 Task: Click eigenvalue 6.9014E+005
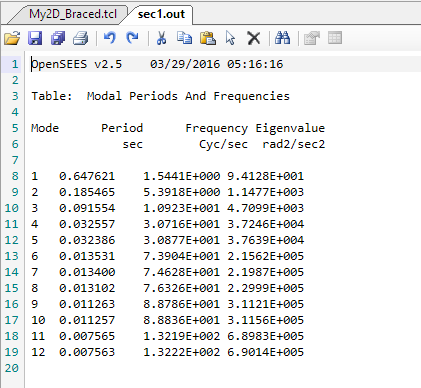(266, 352)
